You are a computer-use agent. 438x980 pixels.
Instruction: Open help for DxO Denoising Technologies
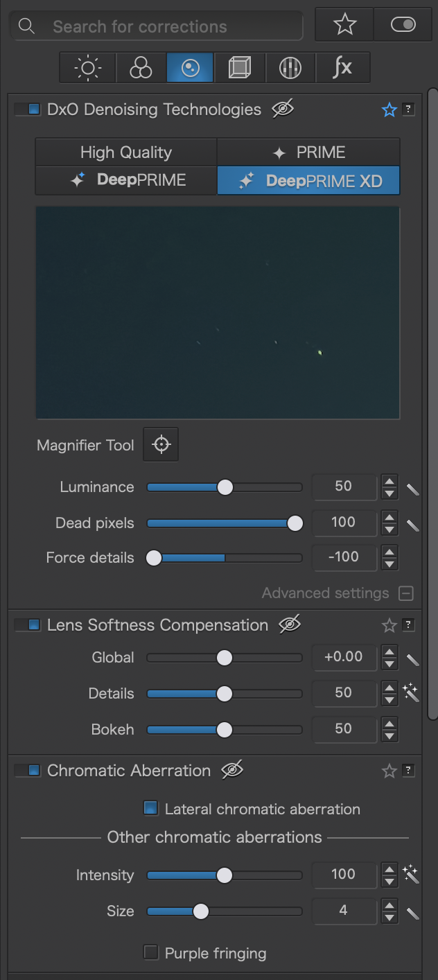pos(409,110)
